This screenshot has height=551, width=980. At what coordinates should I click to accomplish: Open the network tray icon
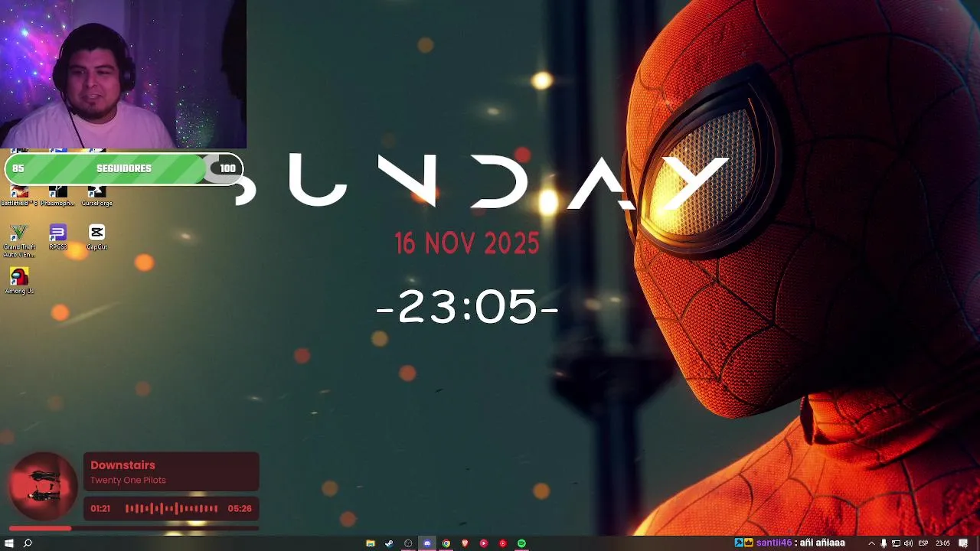tap(896, 543)
